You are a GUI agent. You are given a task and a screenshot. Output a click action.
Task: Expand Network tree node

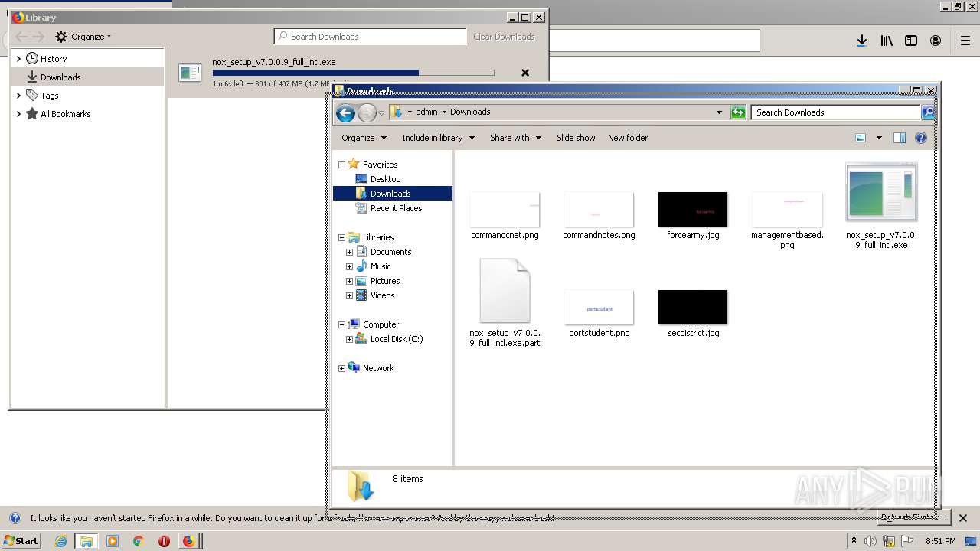[341, 368]
